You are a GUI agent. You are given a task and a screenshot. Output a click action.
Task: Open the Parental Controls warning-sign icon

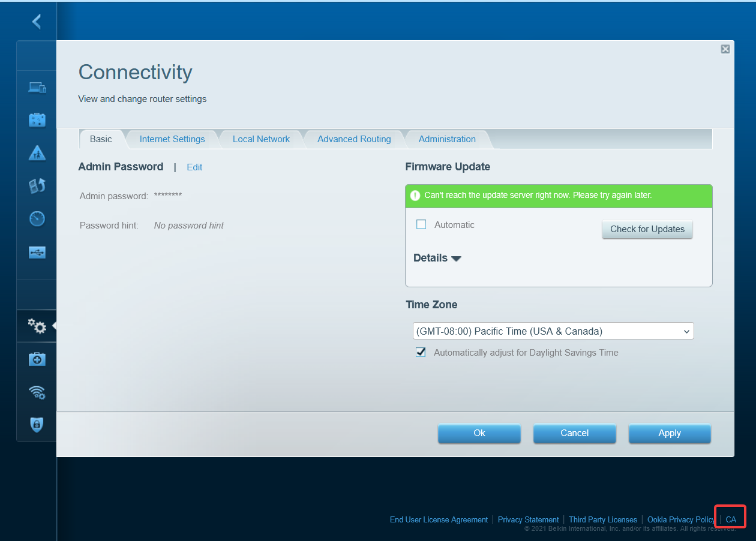click(37, 154)
